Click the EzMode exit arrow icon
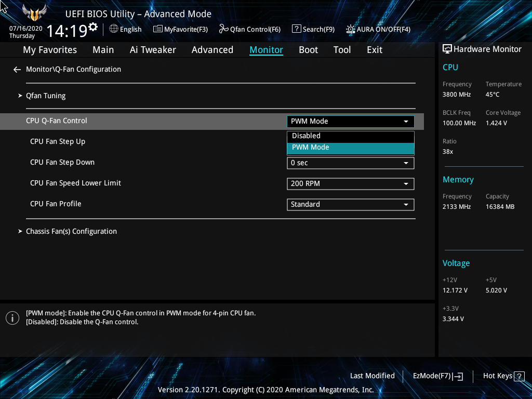This screenshot has height=399, width=532. pos(458,376)
